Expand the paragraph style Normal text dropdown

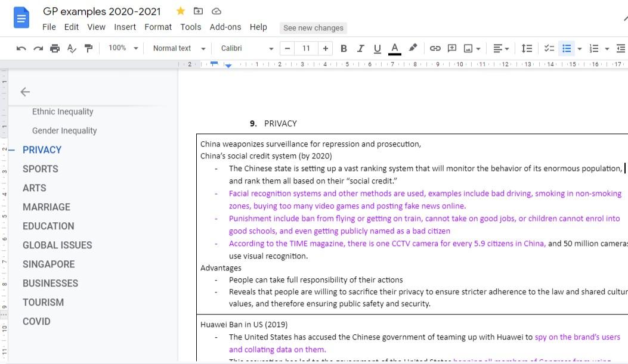[x=178, y=48]
